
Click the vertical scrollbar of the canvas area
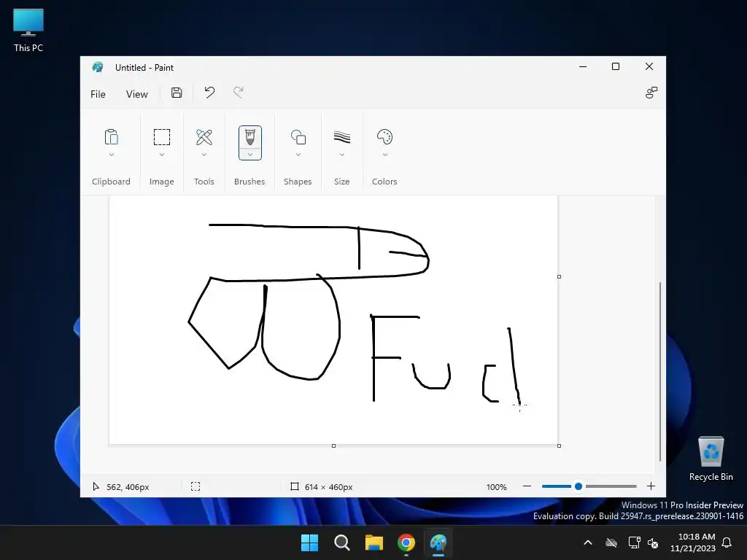point(659,371)
